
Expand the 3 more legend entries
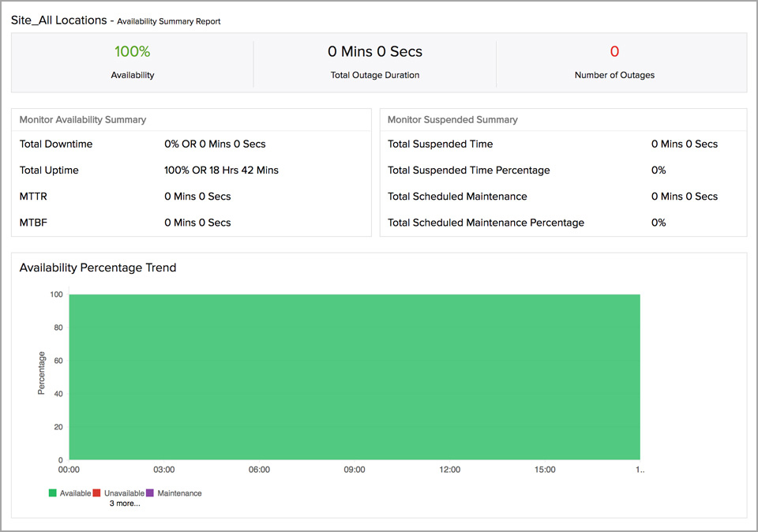coord(124,503)
